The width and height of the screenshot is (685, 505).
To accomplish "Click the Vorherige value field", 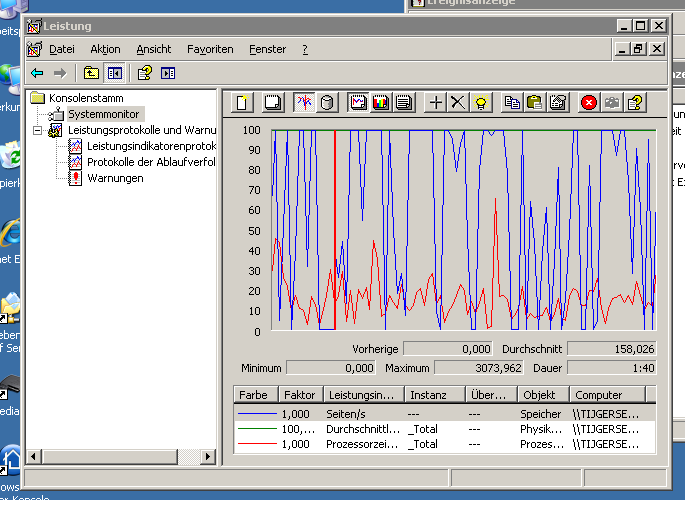I will click(x=448, y=349).
